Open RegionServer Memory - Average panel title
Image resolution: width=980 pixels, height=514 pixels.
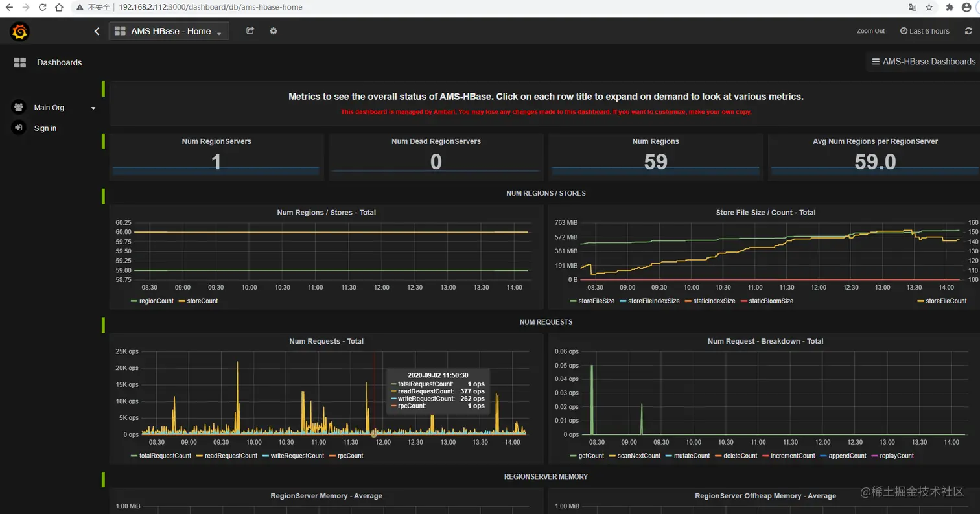pos(326,496)
